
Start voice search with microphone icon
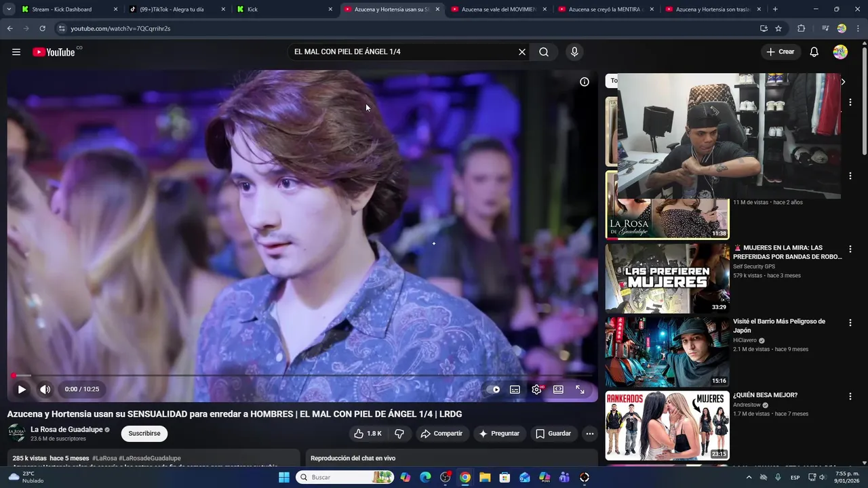[x=574, y=52]
